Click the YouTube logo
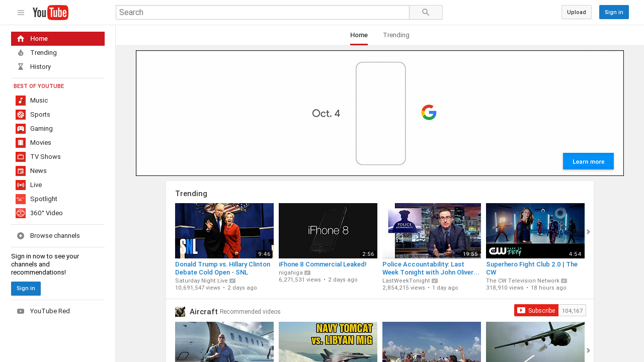 coord(50,13)
